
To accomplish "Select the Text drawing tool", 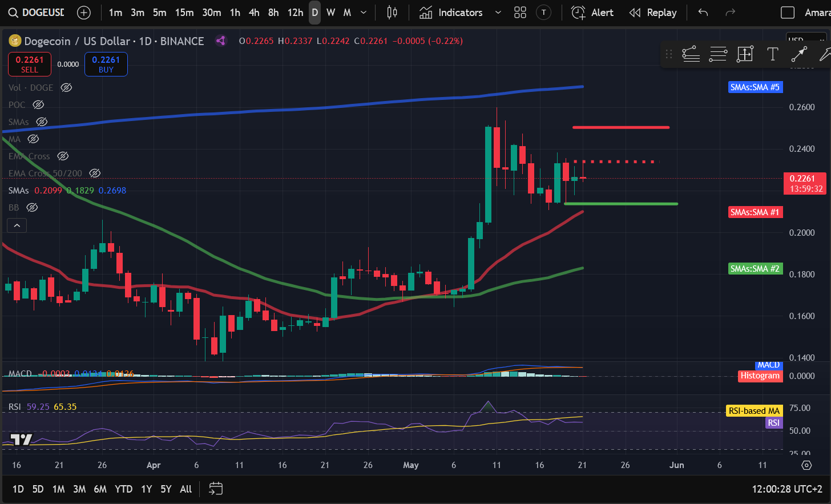I will [772, 54].
